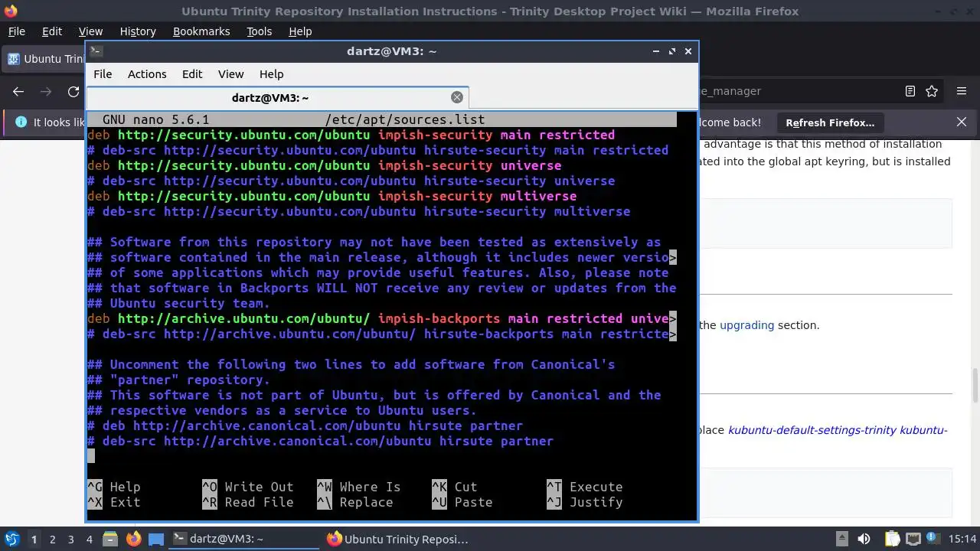Image resolution: width=980 pixels, height=551 pixels.
Task: Focus Ubuntu Trinity Reposi... taskbar entry
Action: tap(398, 539)
